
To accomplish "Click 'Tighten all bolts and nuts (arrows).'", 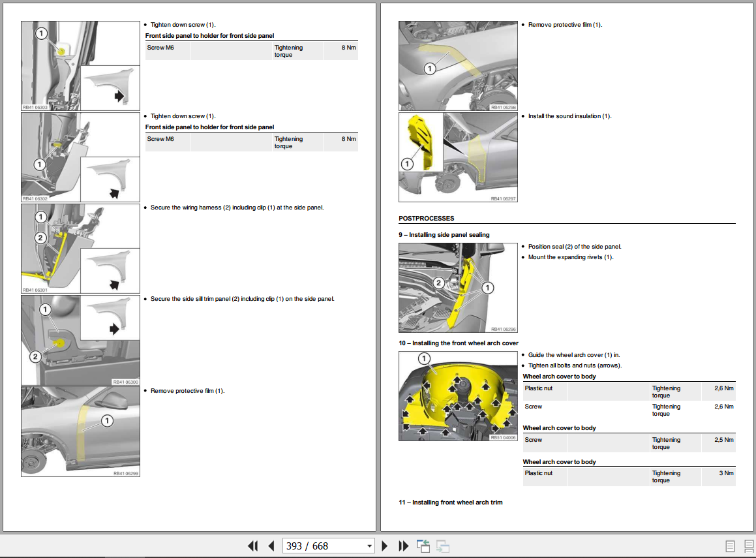I will point(575,365).
